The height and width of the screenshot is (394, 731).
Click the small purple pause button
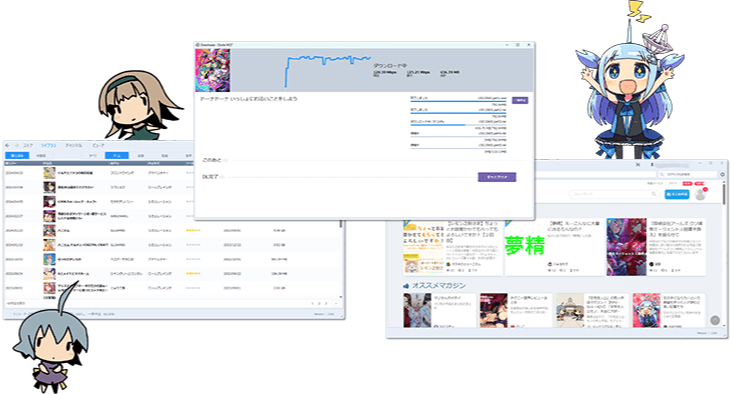point(520,100)
